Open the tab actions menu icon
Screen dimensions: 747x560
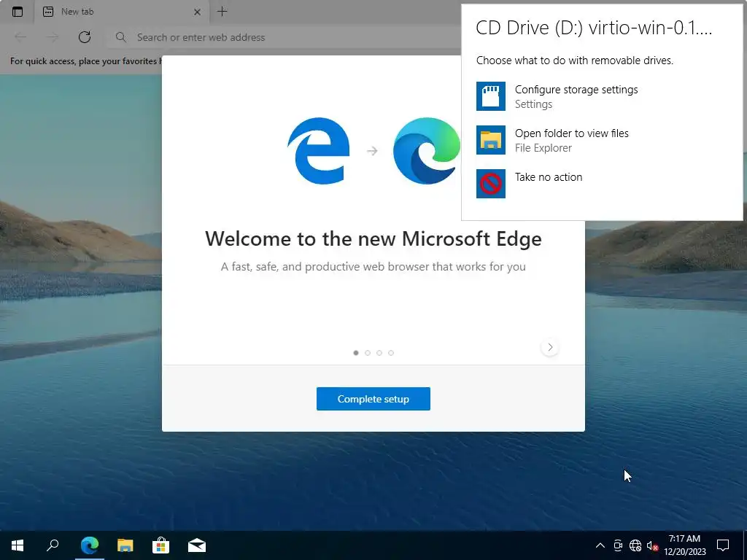18,12
